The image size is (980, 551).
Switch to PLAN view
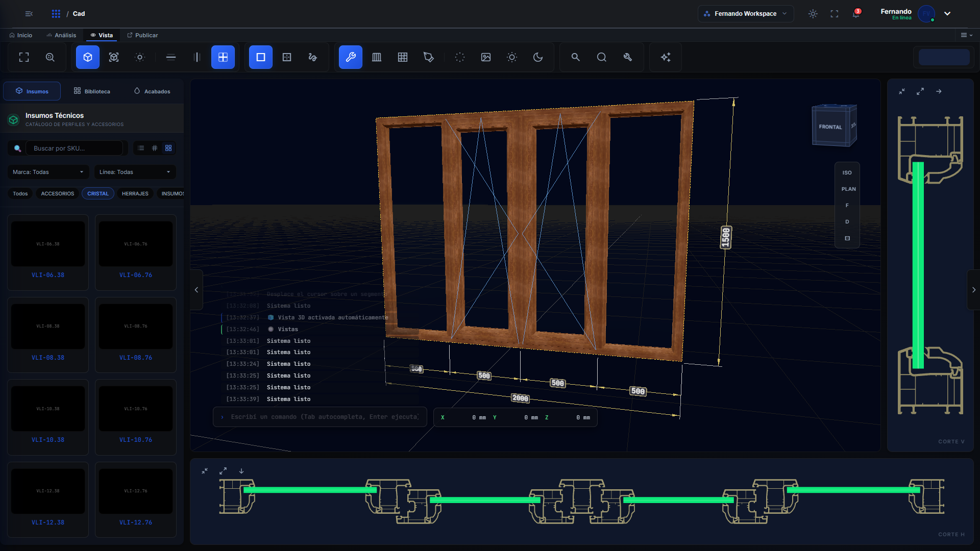(x=848, y=189)
